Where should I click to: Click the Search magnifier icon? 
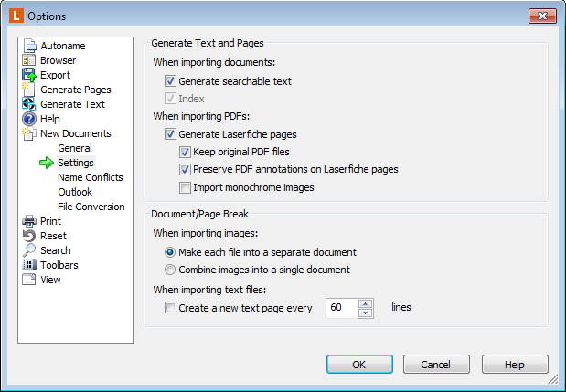(29, 250)
